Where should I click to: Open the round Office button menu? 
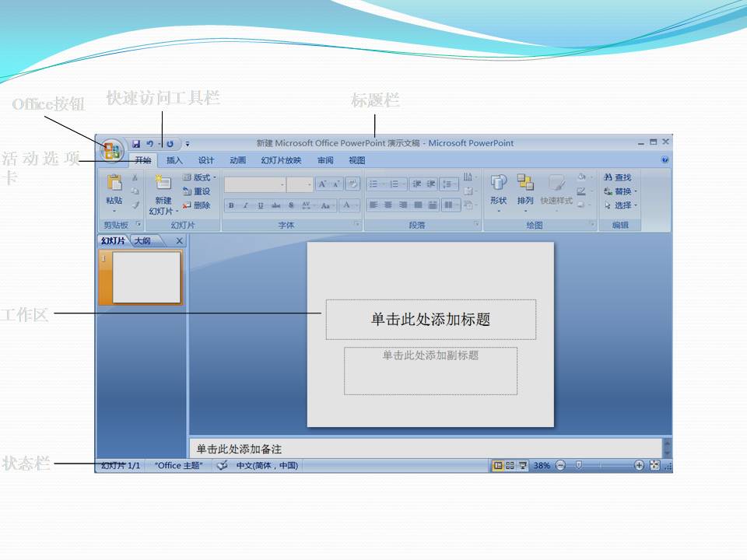[x=111, y=150]
